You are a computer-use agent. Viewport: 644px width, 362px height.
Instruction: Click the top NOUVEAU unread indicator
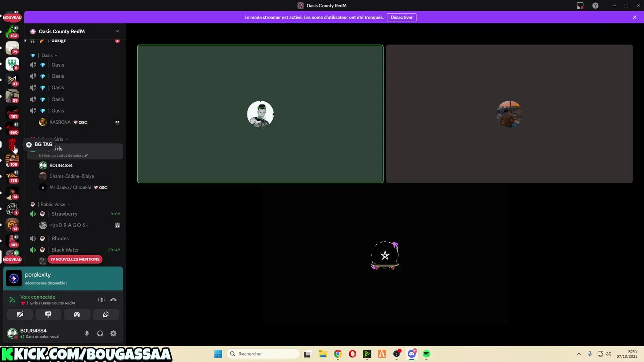coord(12,17)
